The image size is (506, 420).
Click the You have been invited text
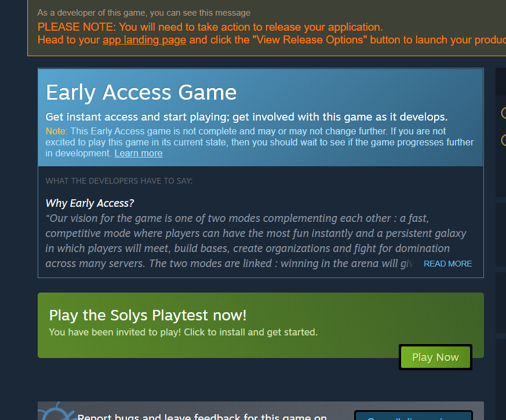[x=183, y=333]
